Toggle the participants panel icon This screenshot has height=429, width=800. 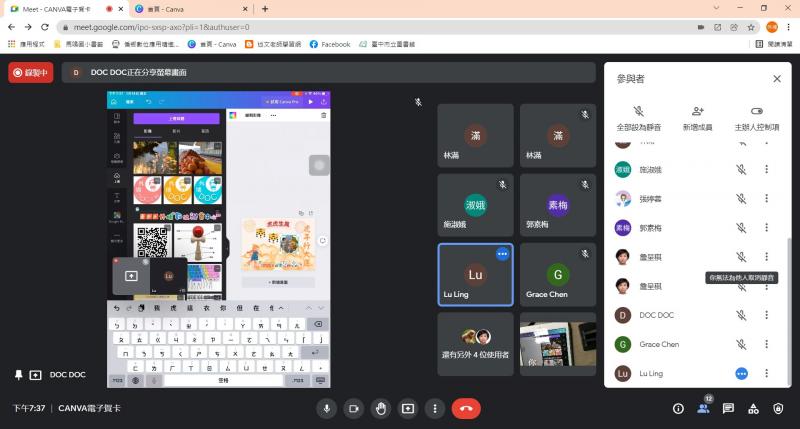pos(703,408)
